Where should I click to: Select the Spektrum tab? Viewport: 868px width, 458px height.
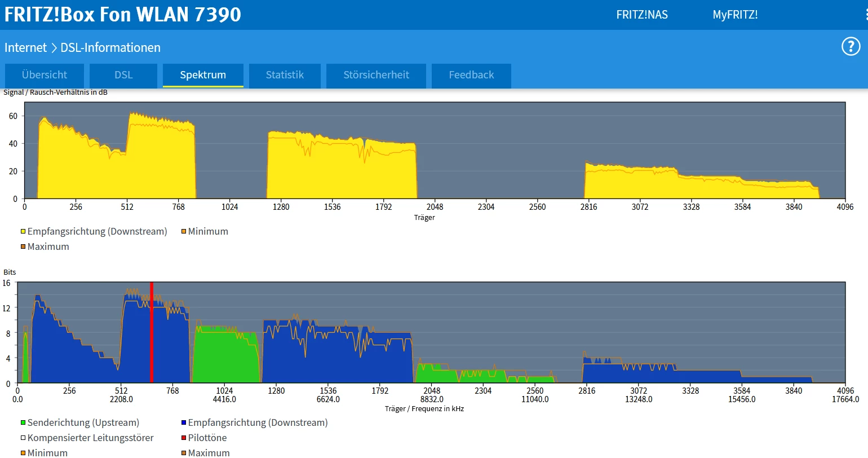203,75
